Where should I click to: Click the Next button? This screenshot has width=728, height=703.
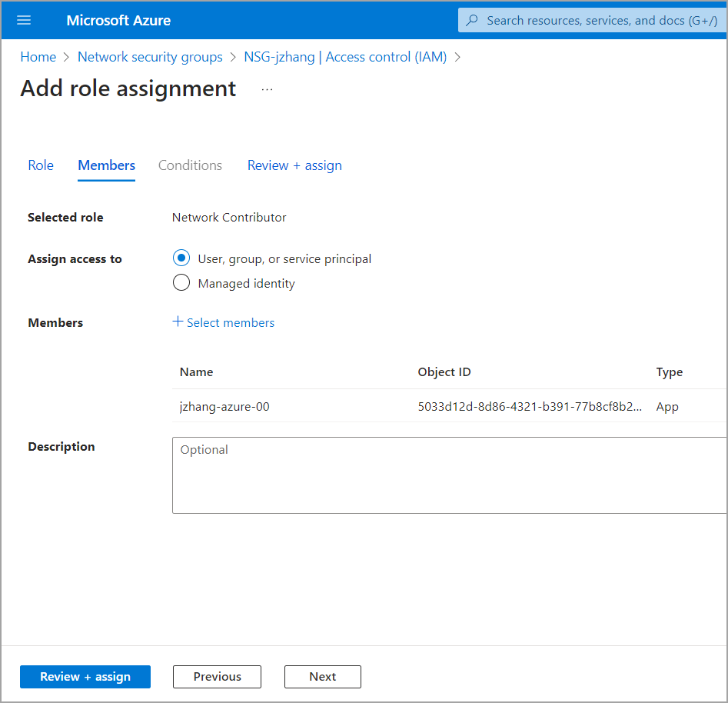(x=322, y=677)
